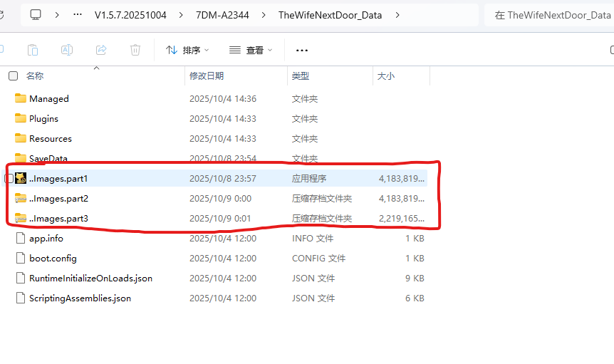Click the app.info file name
This screenshot has height=364, width=614.
tap(46, 239)
